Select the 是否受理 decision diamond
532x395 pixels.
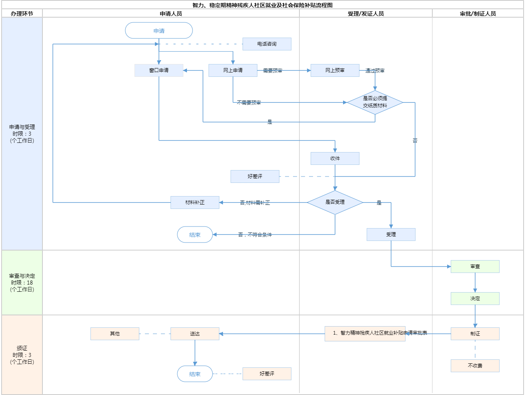click(335, 203)
